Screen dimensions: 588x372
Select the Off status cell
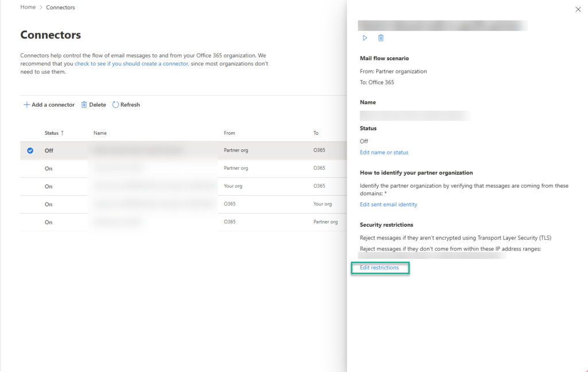[x=49, y=150]
